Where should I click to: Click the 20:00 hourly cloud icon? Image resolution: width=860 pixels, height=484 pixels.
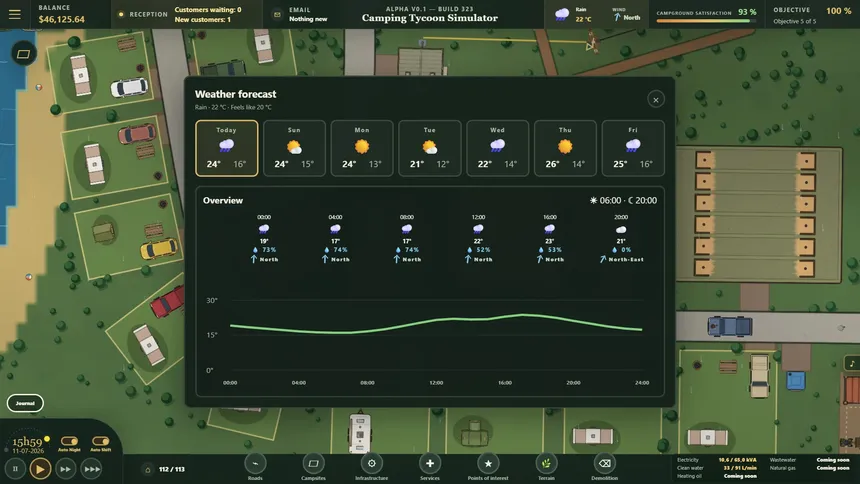pyautogui.click(x=621, y=229)
